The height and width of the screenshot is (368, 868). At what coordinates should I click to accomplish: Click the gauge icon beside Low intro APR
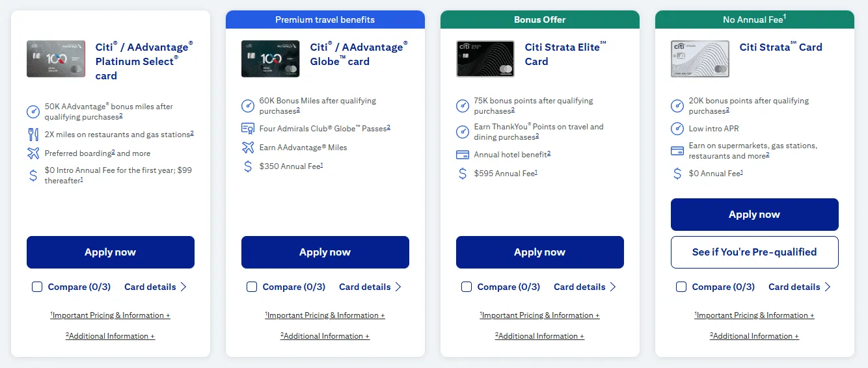pyautogui.click(x=677, y=129)
